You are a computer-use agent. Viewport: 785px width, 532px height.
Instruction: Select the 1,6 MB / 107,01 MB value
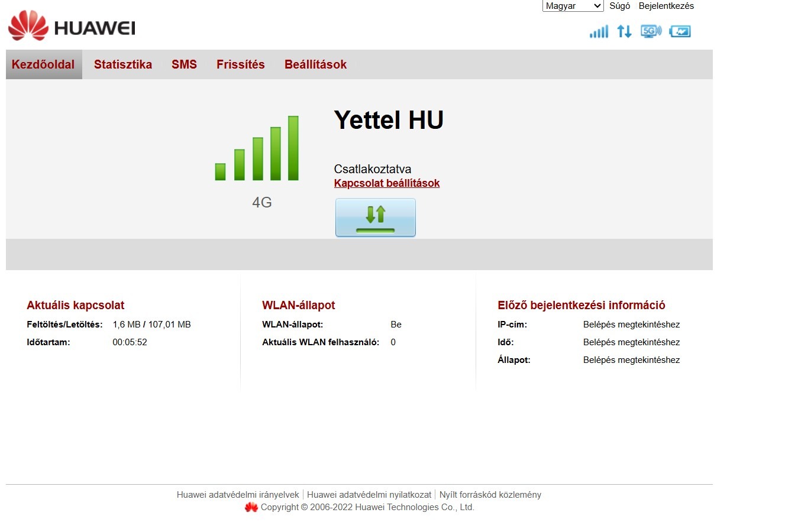tap(152, 325)
